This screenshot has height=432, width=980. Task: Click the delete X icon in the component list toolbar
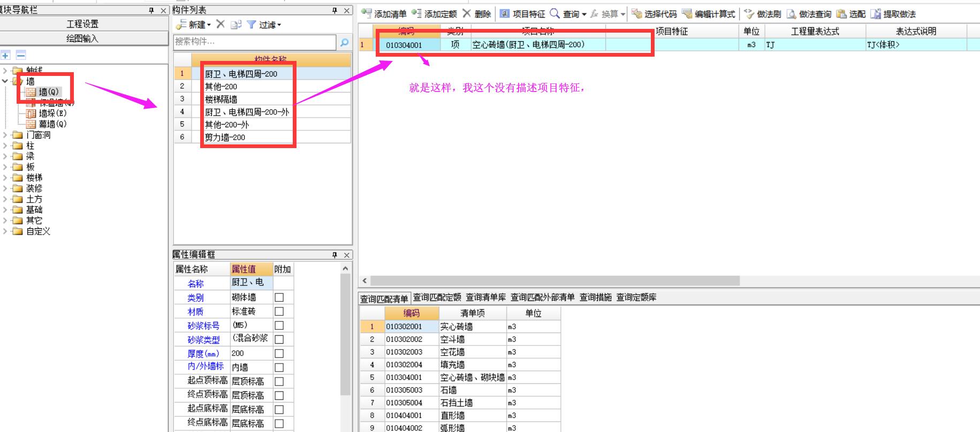pos(221,24)
